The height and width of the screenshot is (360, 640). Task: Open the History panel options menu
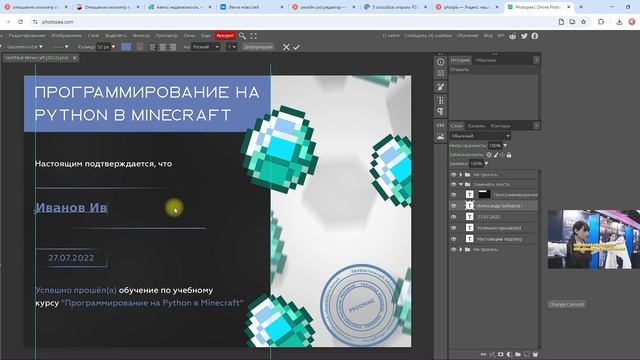[536, 60]
